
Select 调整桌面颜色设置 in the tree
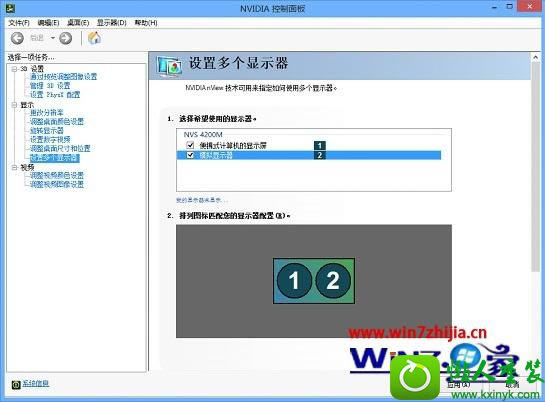pos(57,122)
